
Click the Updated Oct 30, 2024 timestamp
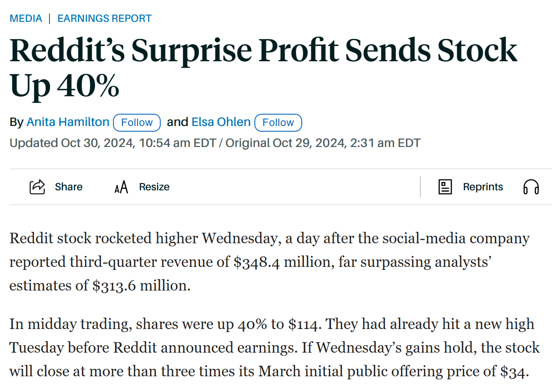113,143
